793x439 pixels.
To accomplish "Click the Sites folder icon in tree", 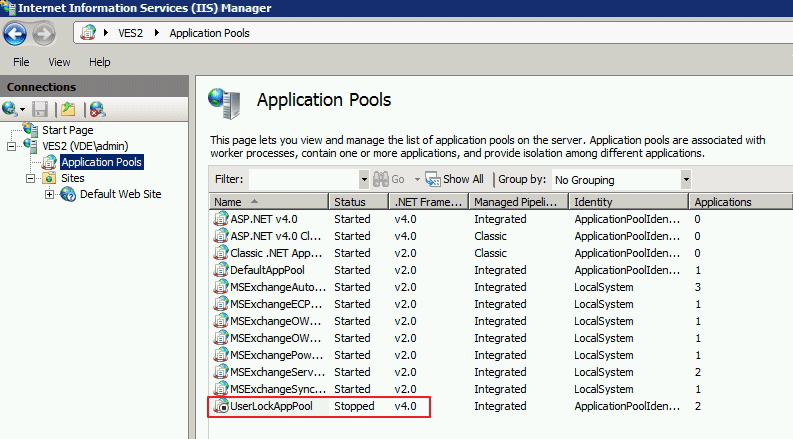I will [x=49, y=178].
